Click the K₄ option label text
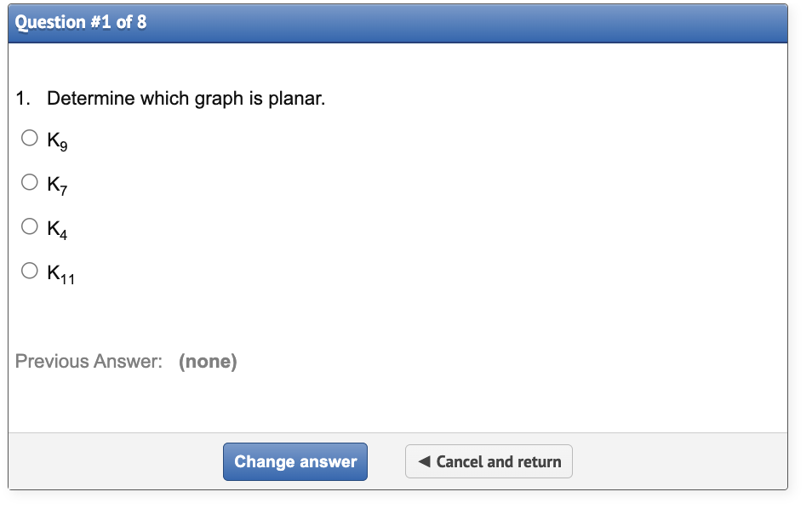 (56, 228)
